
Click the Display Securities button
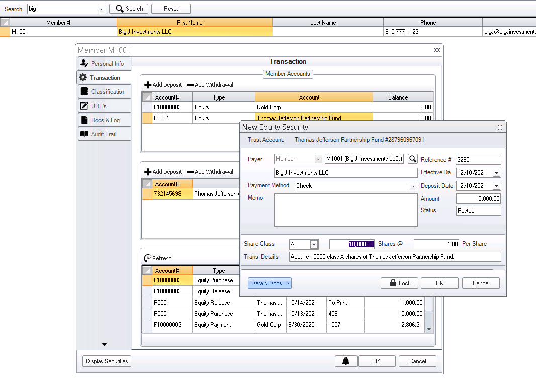pos(107,361)
